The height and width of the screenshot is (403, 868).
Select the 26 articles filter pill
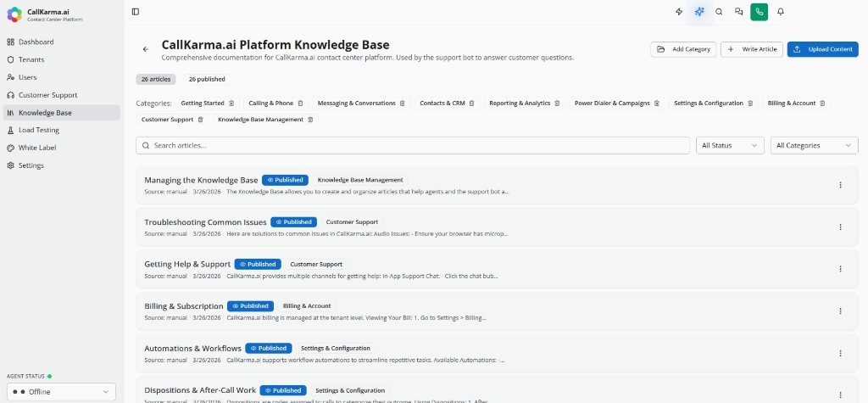tap(156, 79)
